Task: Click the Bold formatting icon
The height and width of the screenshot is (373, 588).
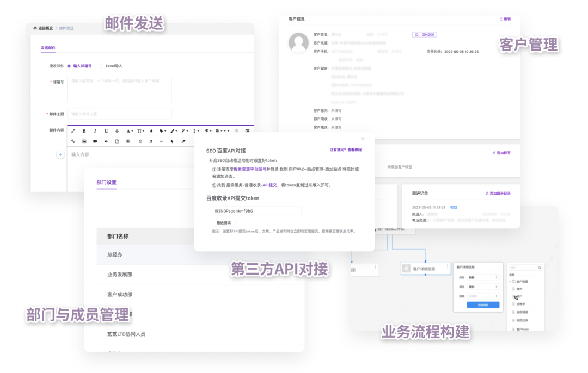Action: pyautogui.click(x=84, y=131)
